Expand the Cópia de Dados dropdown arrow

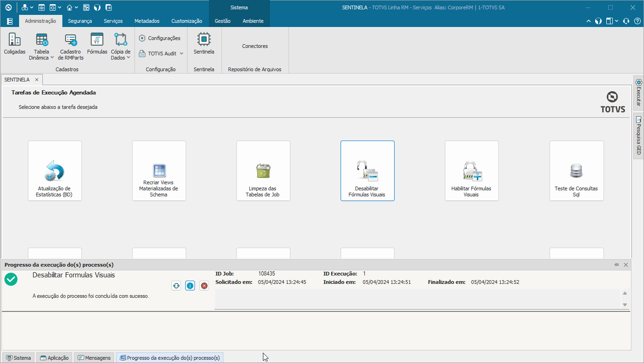[128, 58]
